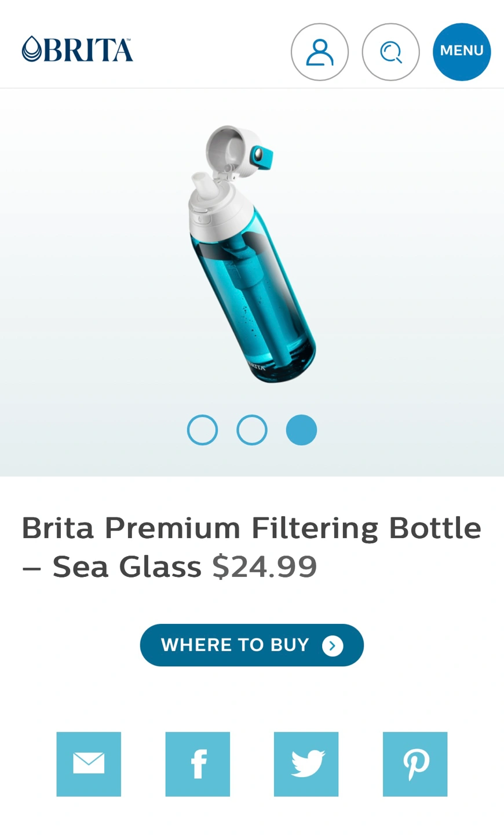Open the search magnifier icon
The width and height of the screenshot is (504, 835).
pyautogui.click(x=391, y=52)
